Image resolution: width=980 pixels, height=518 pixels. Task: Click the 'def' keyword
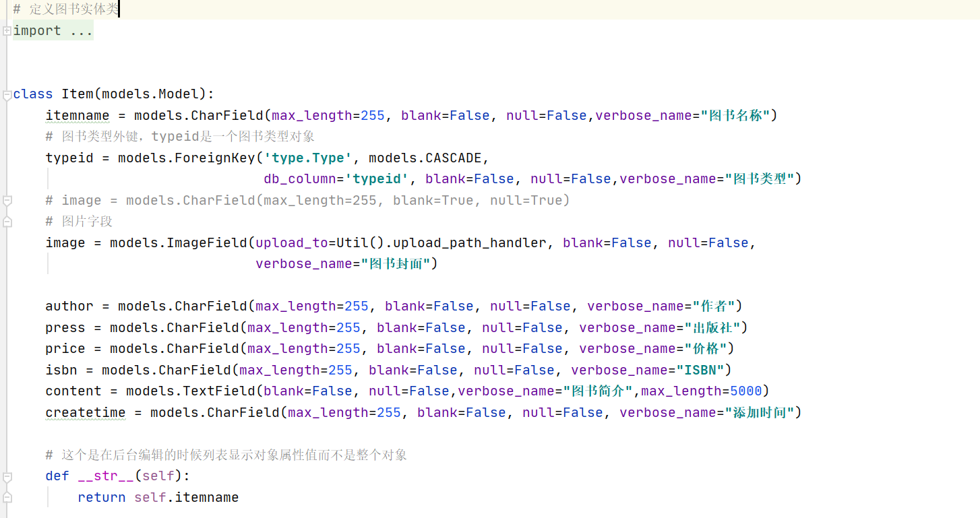coord(57,476)
